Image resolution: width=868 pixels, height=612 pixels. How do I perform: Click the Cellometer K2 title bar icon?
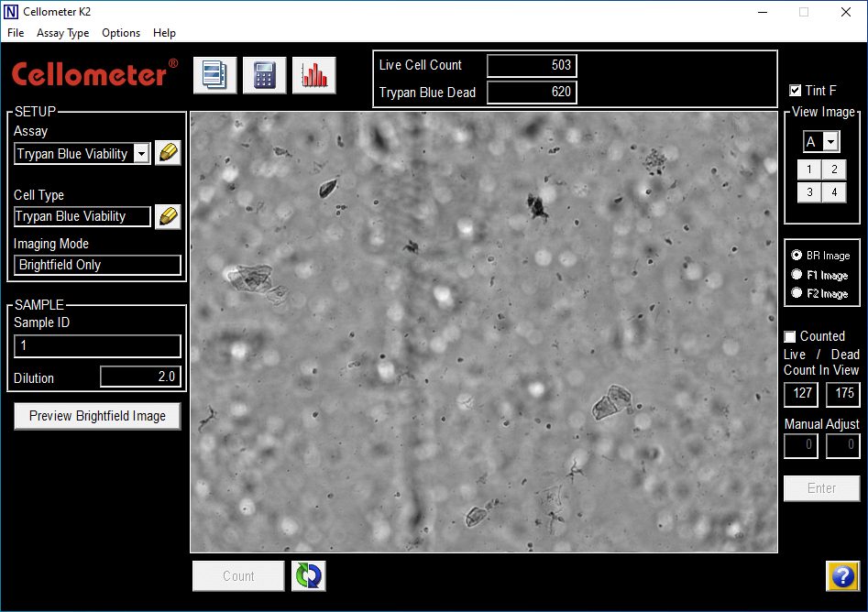pos(10,11)
